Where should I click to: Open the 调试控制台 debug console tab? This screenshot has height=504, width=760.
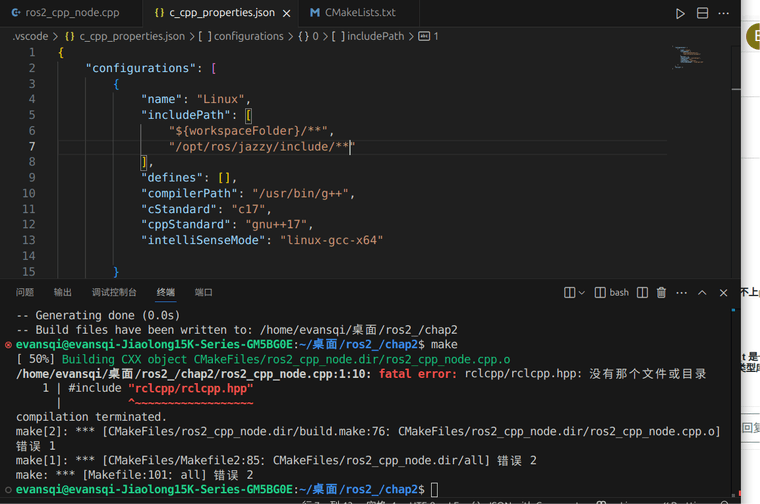coord(114,292)
